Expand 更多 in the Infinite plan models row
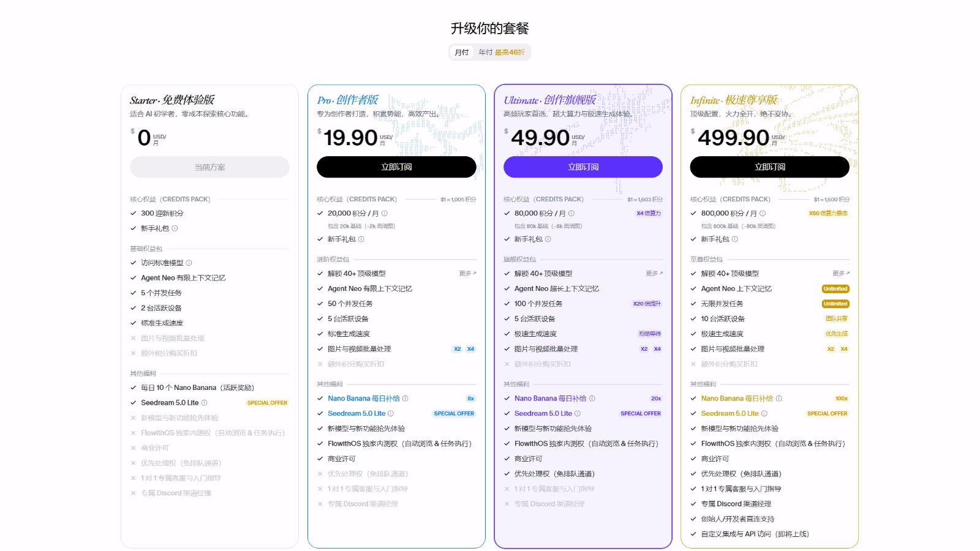 click(841, 274)
